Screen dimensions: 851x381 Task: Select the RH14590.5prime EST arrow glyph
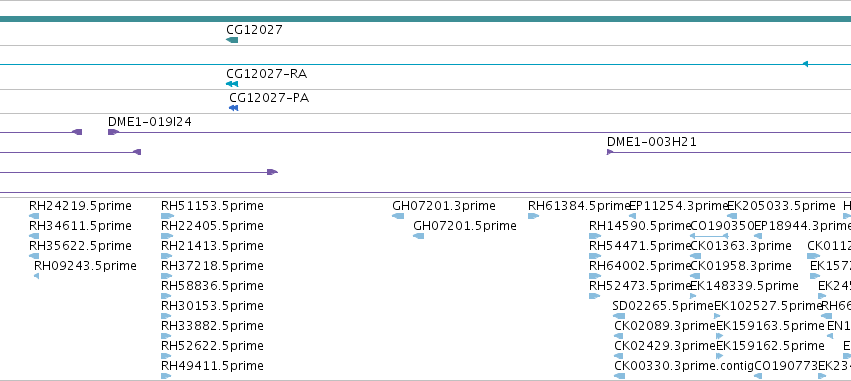point(595,236)
